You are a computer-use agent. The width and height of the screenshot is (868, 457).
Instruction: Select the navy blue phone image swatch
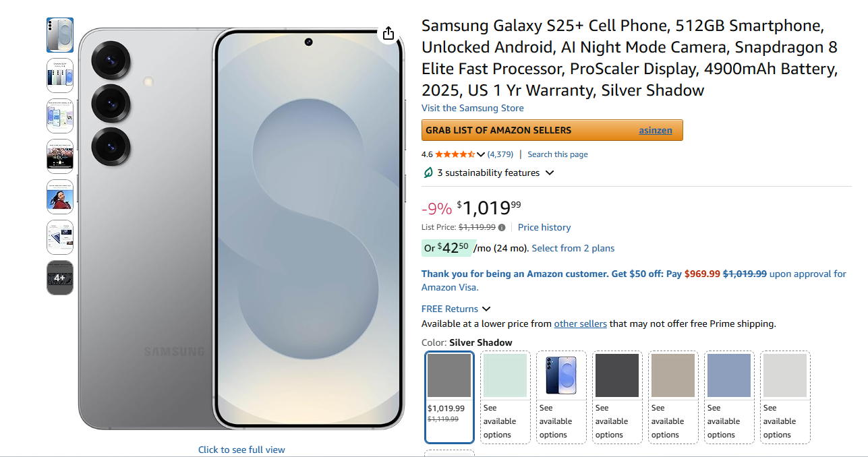(x=561, y=375)
